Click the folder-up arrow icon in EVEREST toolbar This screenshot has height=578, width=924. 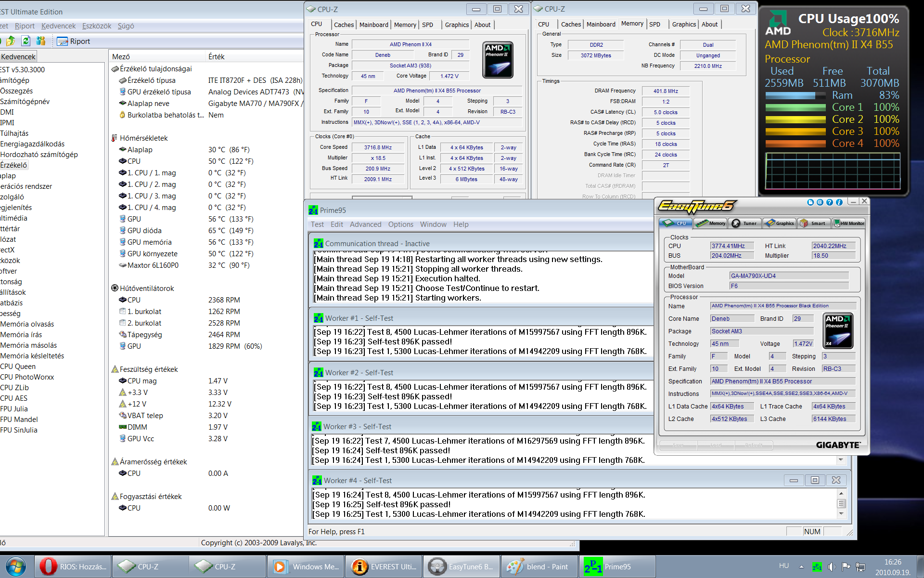coord(11,41)
